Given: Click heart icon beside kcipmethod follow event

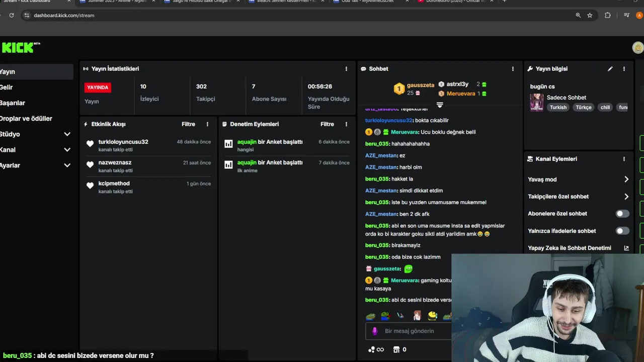Looking at the screenshot, I should tap(90, 186).
